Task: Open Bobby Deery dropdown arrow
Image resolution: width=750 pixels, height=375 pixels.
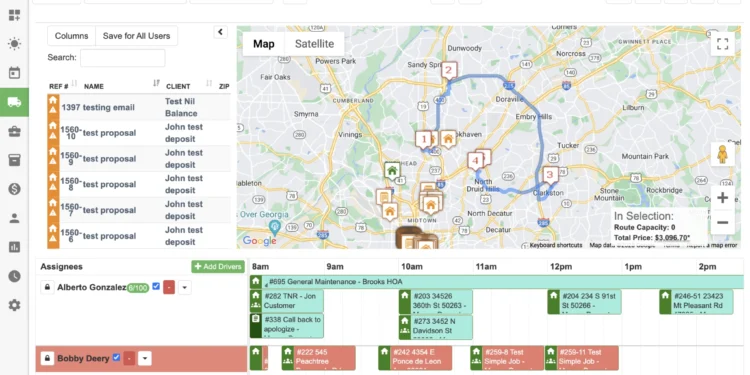Action: 145,358
